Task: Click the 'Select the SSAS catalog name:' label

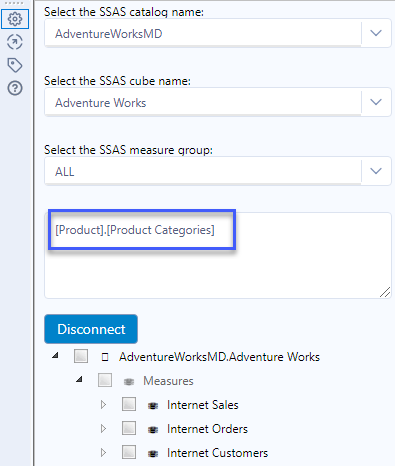Action: pos(124,12)
